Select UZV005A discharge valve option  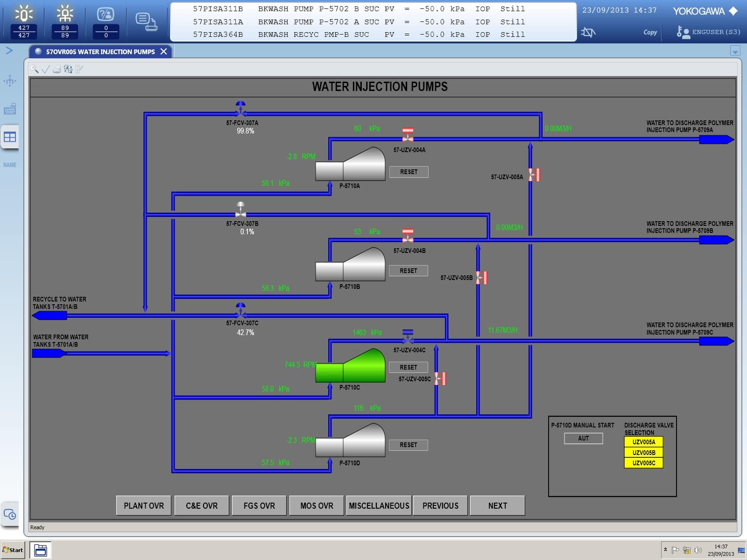(x=643, y=442)
